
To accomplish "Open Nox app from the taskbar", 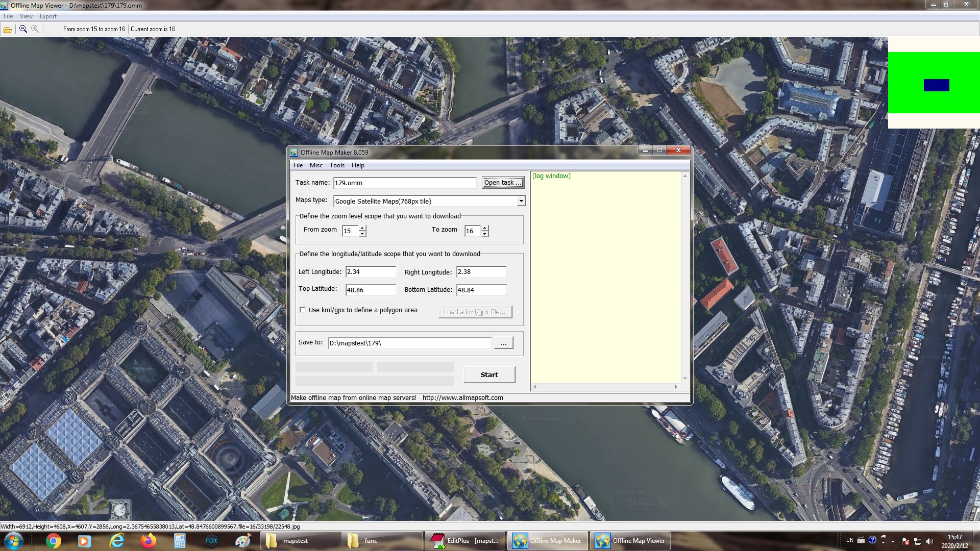I will coord(211,541).
